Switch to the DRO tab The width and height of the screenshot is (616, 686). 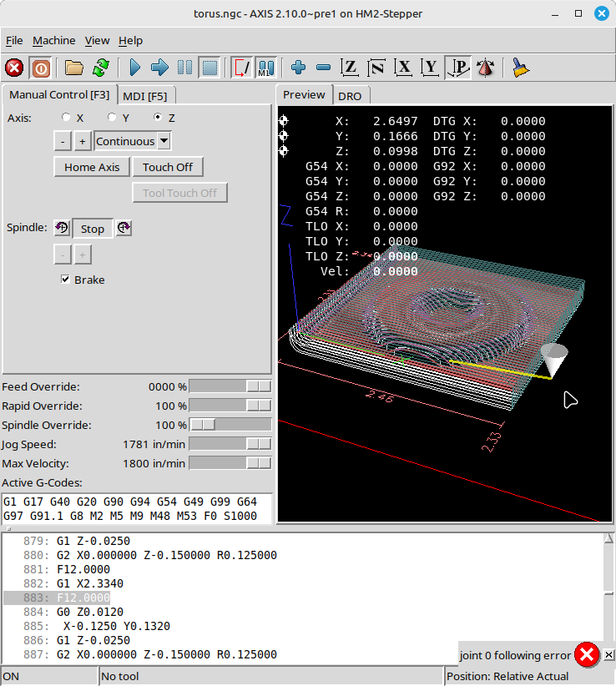(x=350, y=96)
